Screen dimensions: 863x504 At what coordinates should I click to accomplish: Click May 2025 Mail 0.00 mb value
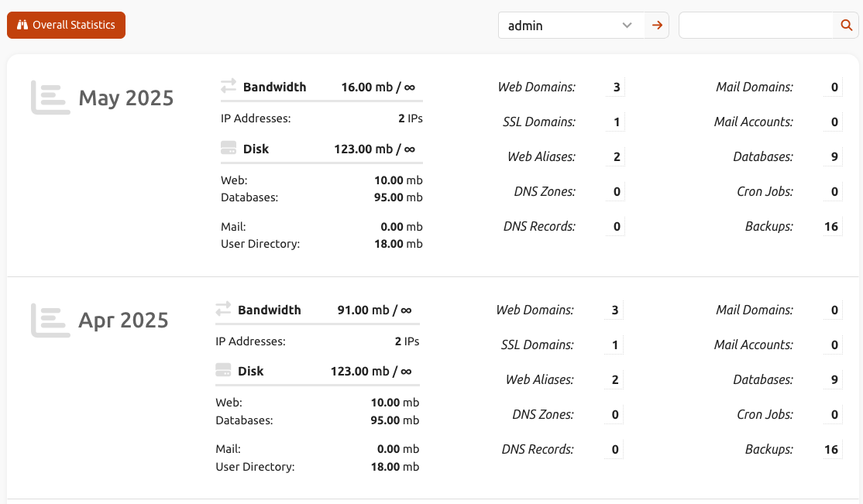pyautogui.click(x=402, y=227)
